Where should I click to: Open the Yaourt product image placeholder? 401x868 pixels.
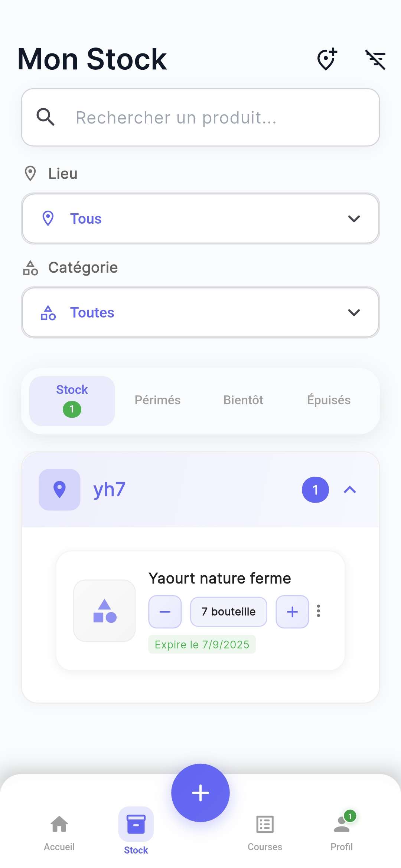(104, 611)
